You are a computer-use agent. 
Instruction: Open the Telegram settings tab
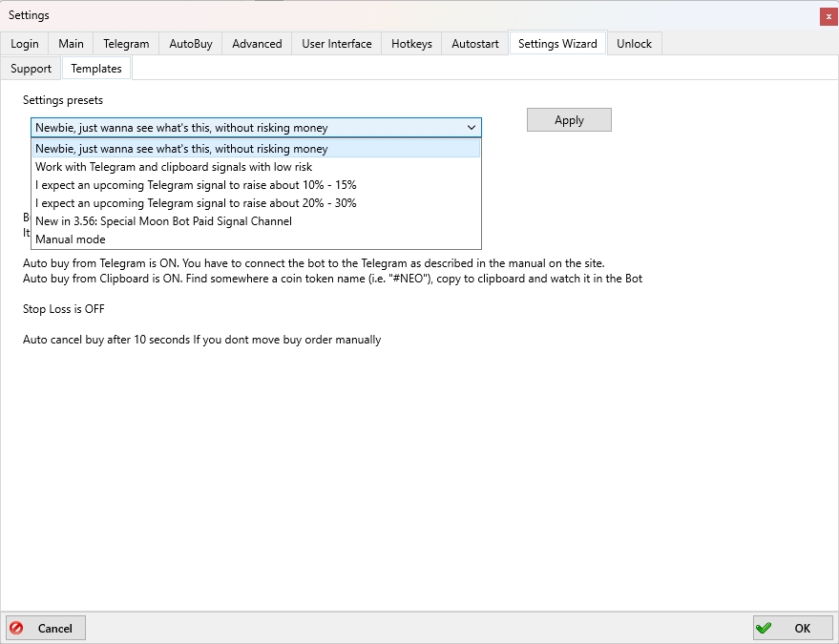point(126,44)
